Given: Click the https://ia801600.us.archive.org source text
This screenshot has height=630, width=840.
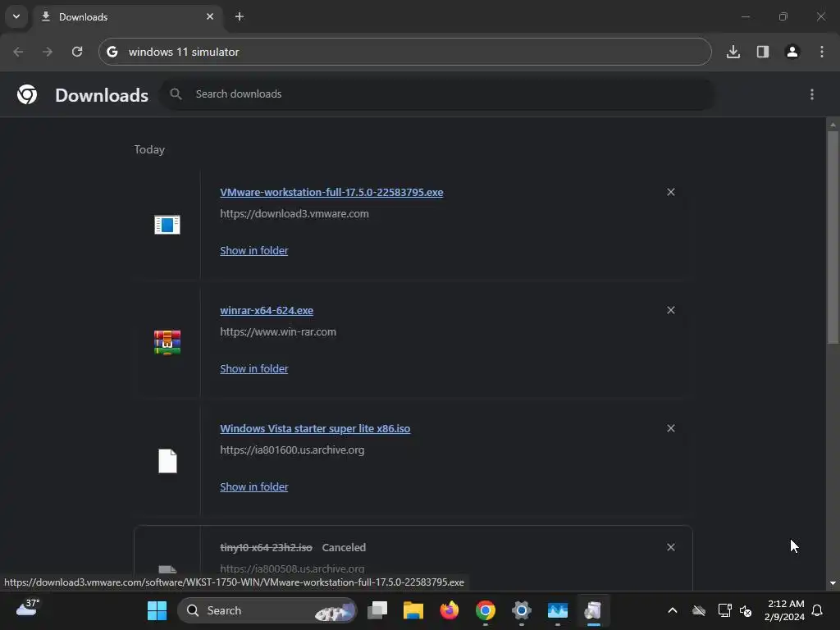Looking at the screenshot, I should coord(292,450).
